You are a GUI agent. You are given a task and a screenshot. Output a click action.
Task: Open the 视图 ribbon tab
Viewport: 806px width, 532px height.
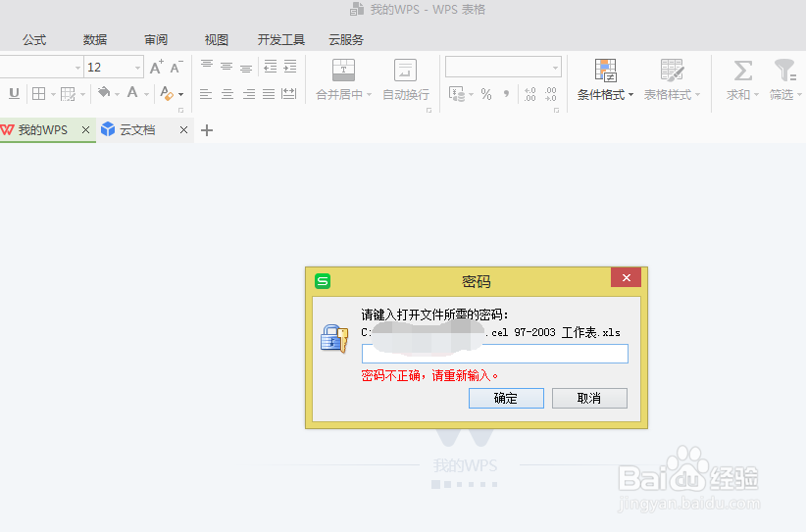click(x=217, y=39)
